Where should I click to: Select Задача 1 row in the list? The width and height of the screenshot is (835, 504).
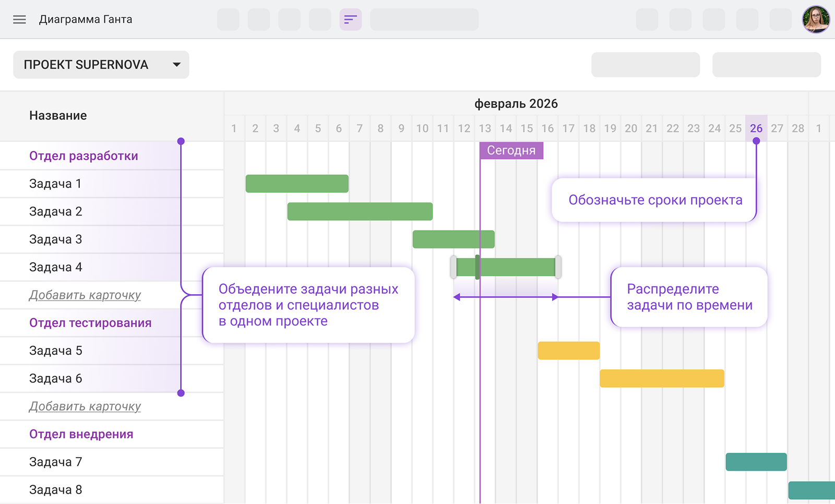click(55, 184)
